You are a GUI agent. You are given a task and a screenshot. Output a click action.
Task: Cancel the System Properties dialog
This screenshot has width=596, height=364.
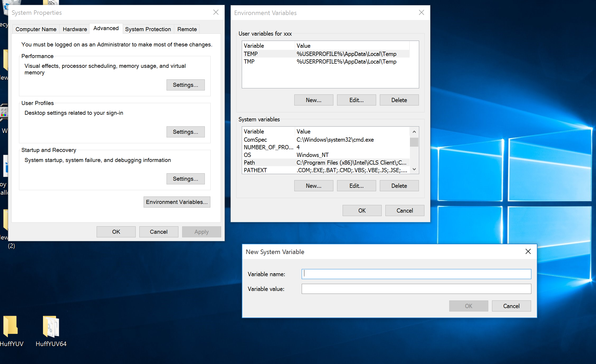[x=159, y=232]
